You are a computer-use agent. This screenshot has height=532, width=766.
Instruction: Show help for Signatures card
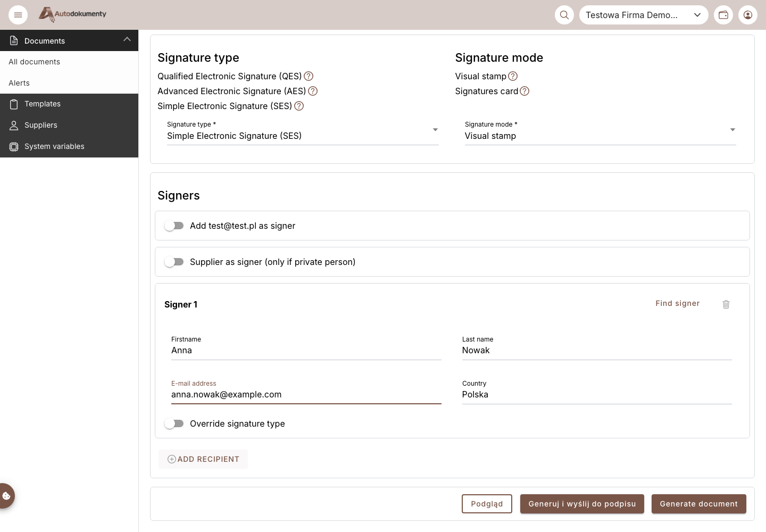point(524,91)
